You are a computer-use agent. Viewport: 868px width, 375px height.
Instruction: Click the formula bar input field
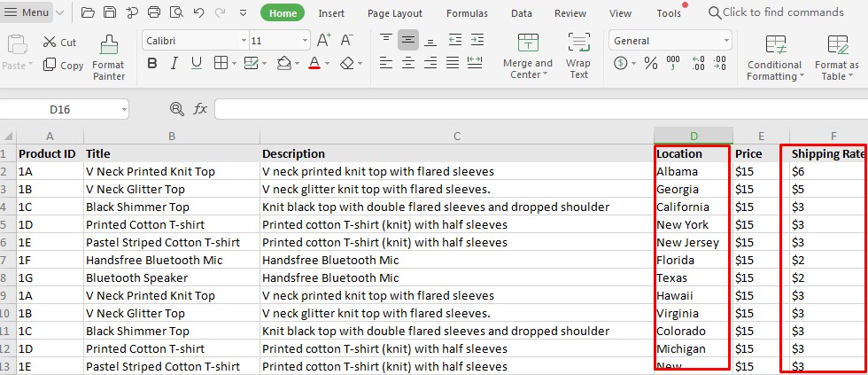tap(541, 109)
